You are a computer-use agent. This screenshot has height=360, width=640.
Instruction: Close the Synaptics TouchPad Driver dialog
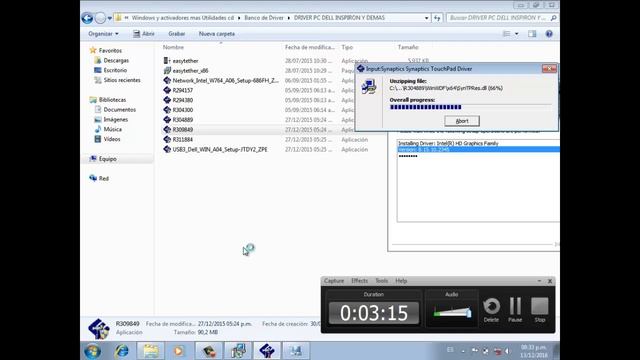coord(549,69)
